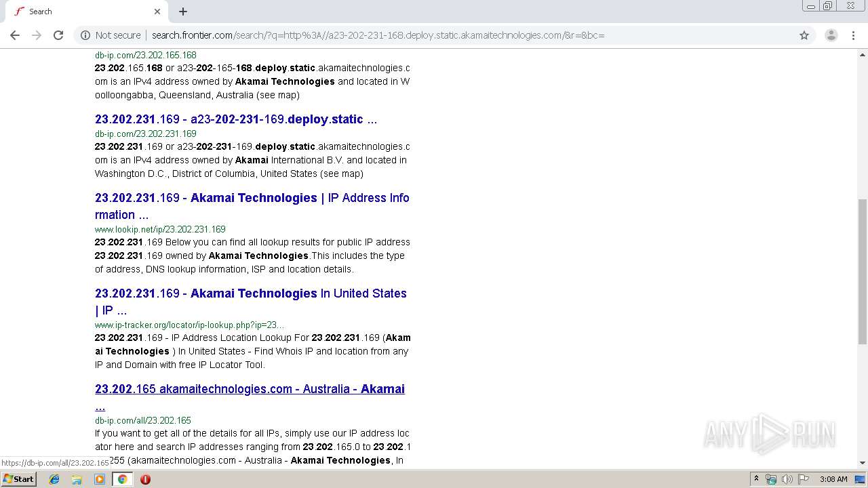868x488 pixels.
Task: Open the Windows Start menu
Action: [x=19, y=479]
